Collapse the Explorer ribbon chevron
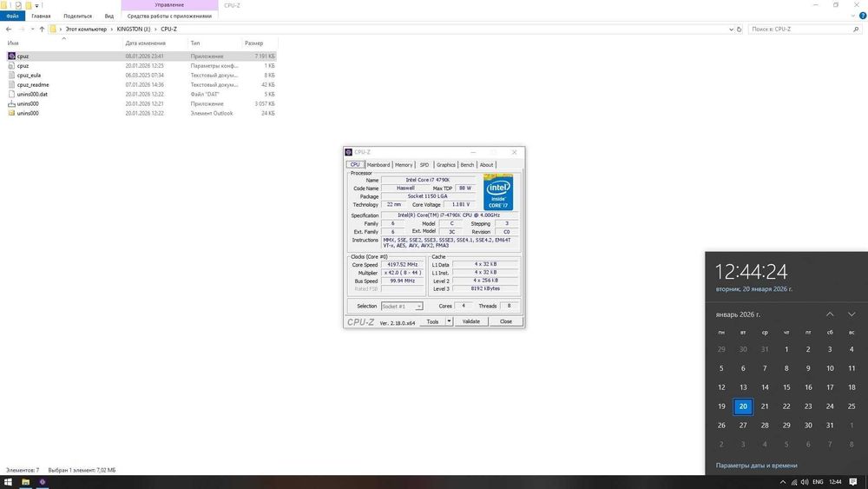 tap(853, 16)
